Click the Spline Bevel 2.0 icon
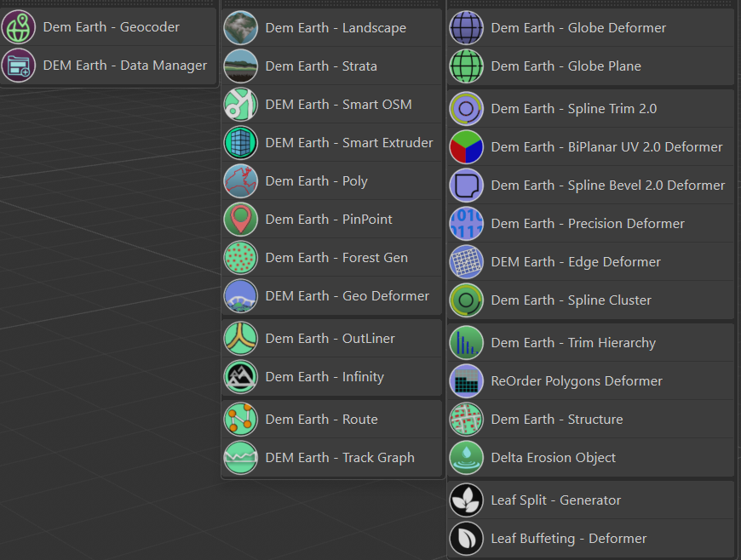This screenshot has width=741, height=560. click(x=467, y=185)
